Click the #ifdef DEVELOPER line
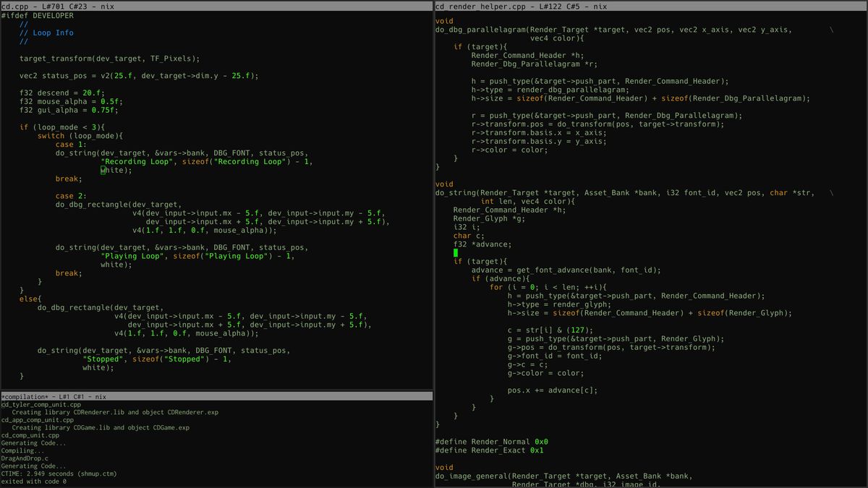The width and height of the screenshot is (868, 488). [x=35, y=15]
